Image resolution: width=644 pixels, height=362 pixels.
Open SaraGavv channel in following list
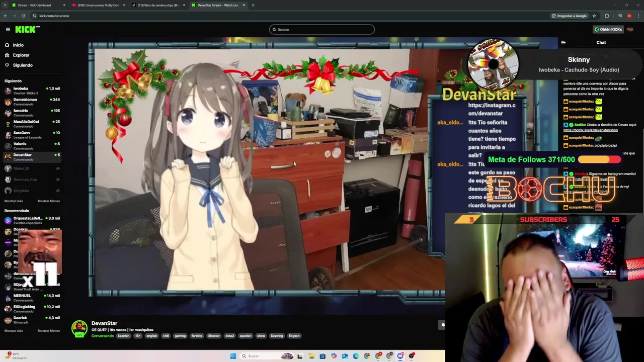(32, 135)
